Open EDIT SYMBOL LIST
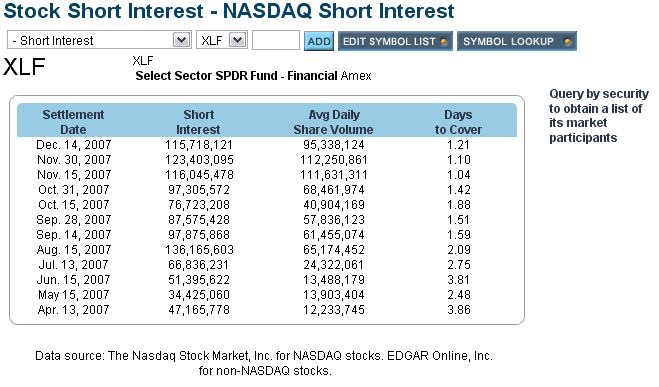Image resolution: width=659 pixels, height=387 pixels. pos(395,41)
